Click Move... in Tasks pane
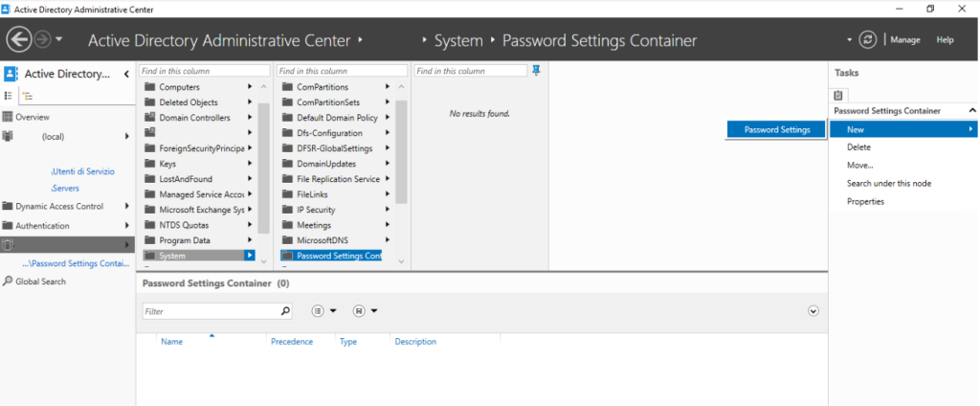The height and width of the screenshot is (406, 980). coord(860,166)
